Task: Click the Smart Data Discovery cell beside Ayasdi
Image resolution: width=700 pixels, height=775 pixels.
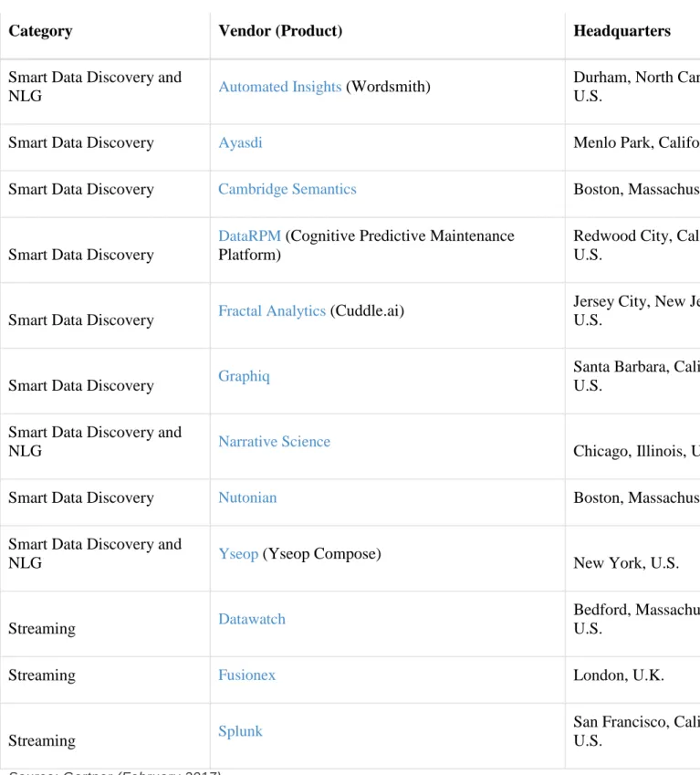Action: click(x=81, y=142)
